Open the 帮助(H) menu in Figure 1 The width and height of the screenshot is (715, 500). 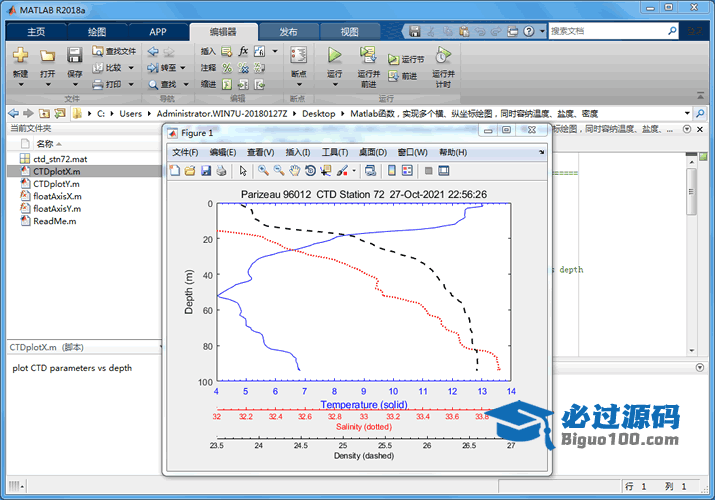[453, 152]
